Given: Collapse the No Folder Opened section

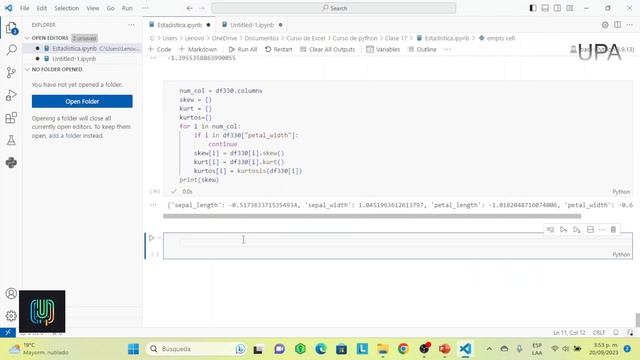Looking at the screenshot, I should (x=27, y=69).
